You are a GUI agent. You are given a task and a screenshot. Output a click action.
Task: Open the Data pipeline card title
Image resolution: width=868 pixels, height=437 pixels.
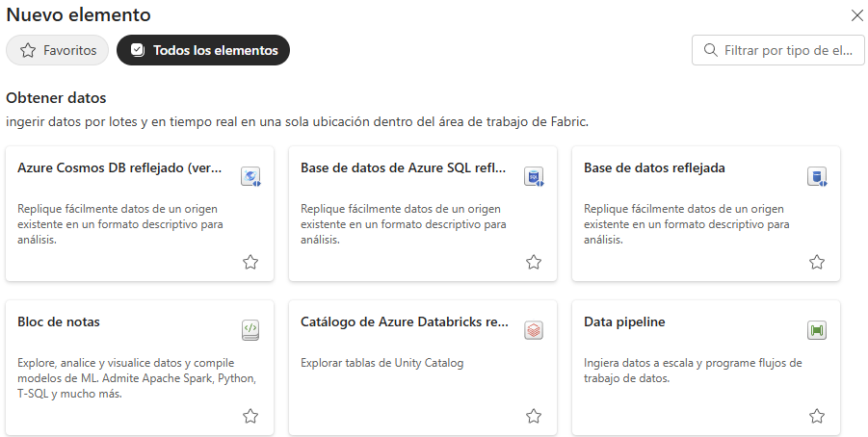point(624,321)
